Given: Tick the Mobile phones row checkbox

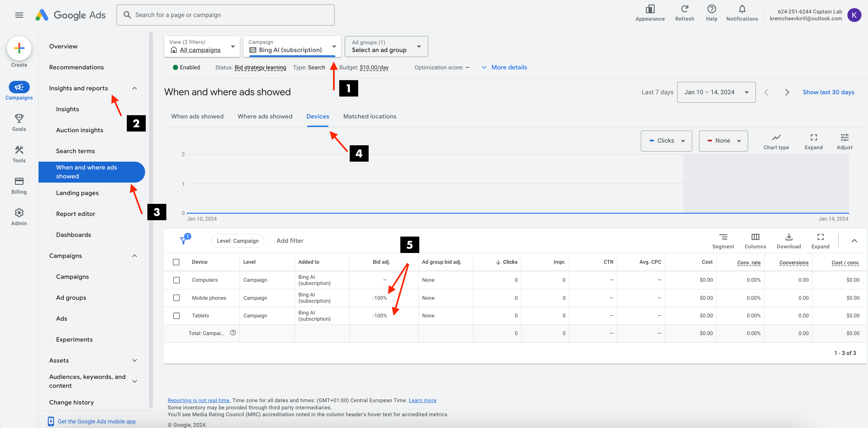Looking at the screenshot, I should pyautogui.click(x=176, y=298).
